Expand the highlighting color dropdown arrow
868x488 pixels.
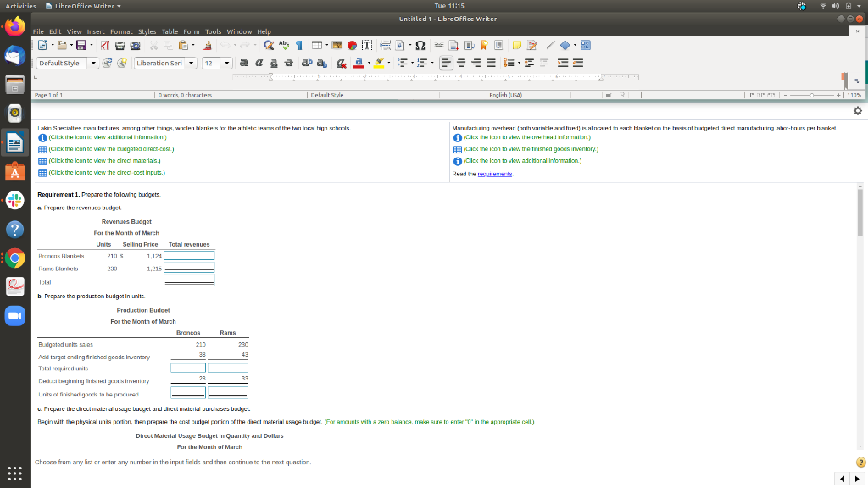click(388, 63)
